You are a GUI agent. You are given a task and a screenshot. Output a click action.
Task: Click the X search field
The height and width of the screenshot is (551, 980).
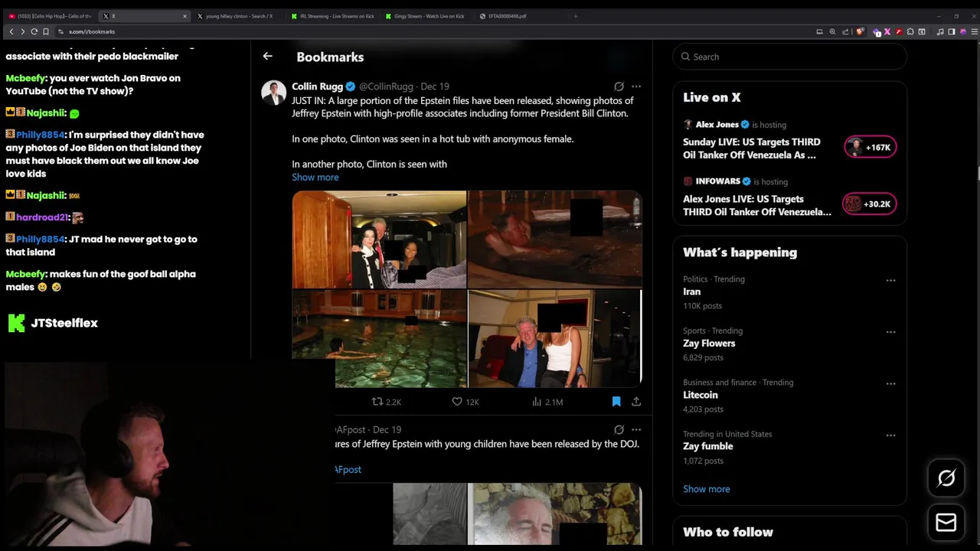click(789, 57)
